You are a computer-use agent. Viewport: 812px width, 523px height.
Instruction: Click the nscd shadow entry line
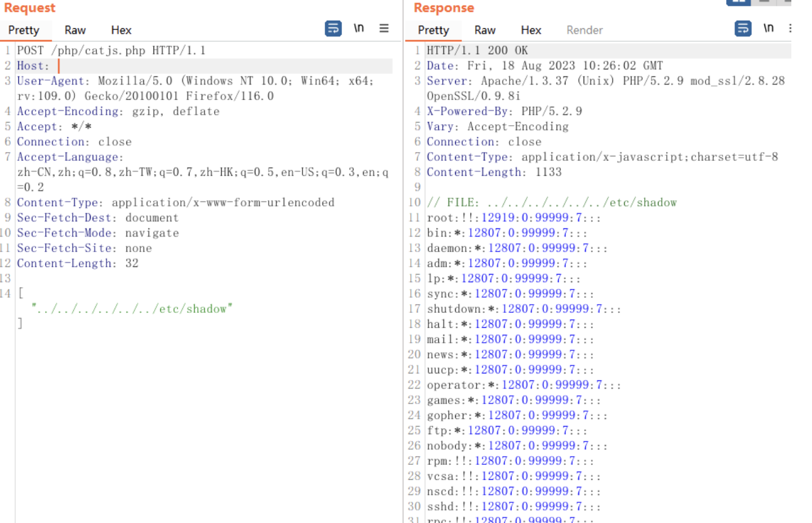[x=515, y=491]
